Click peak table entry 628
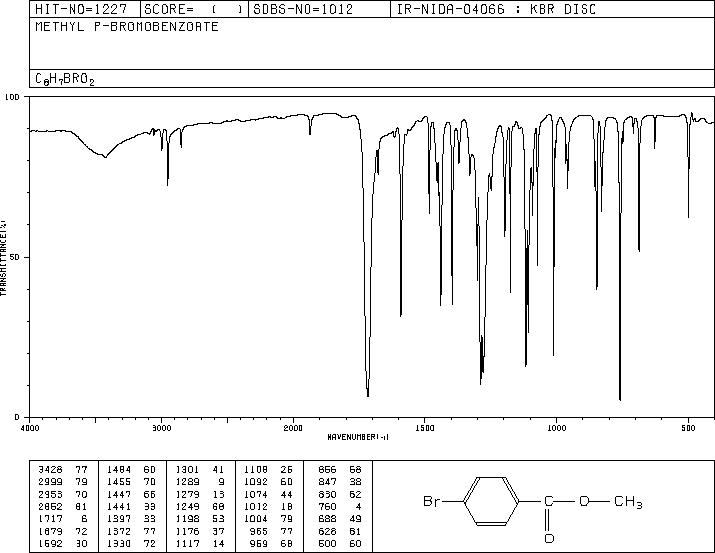The image size is (715, 553). 327,531
